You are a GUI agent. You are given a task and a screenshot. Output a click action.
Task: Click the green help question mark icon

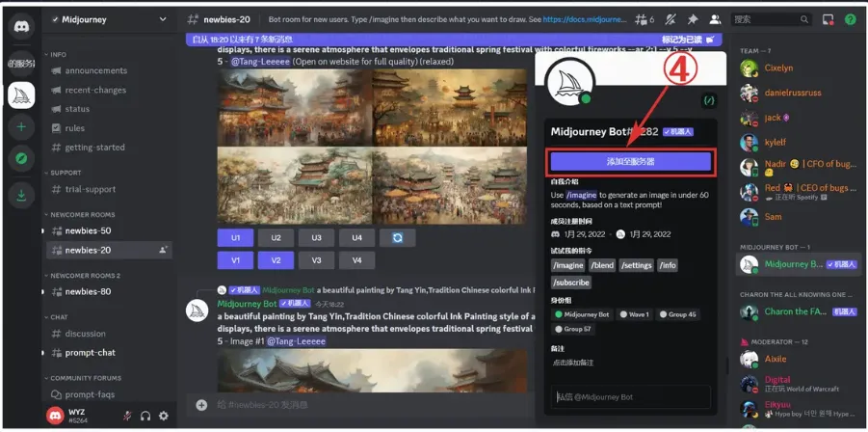coord(850,19)
